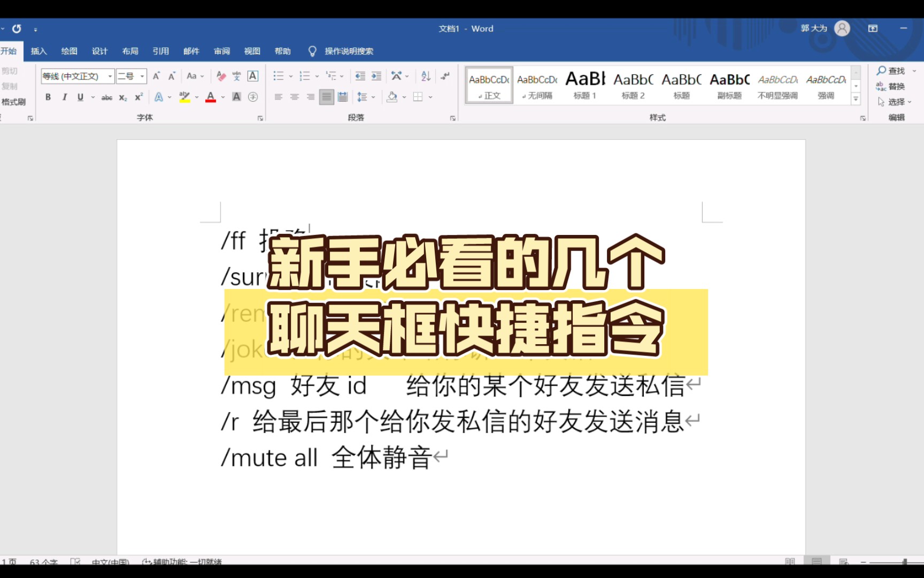Open the 设计 (Design) tab

click(x=99, y=51)
